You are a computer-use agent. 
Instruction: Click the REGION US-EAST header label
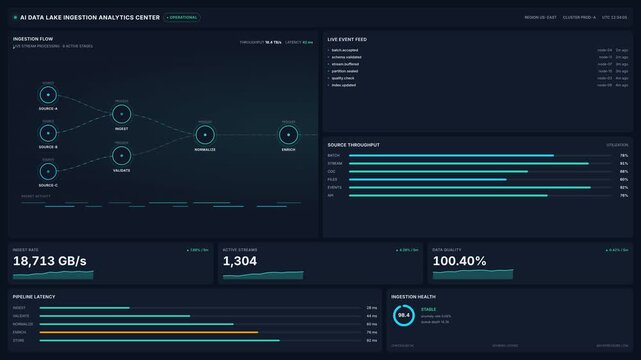(x=540, y=18)
